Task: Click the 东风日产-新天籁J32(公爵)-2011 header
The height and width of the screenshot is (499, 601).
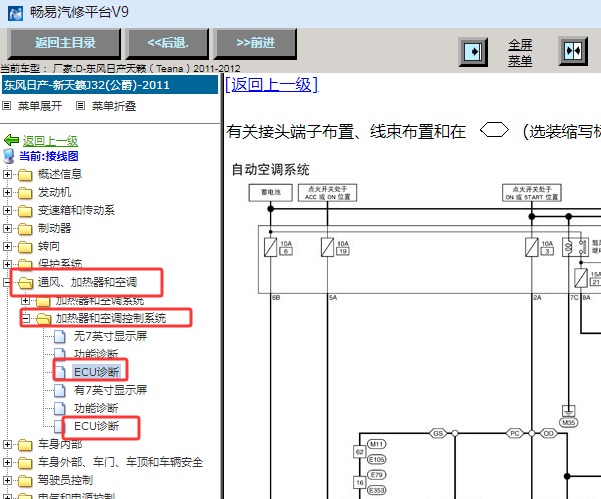Action: click(x=110, y=85)
